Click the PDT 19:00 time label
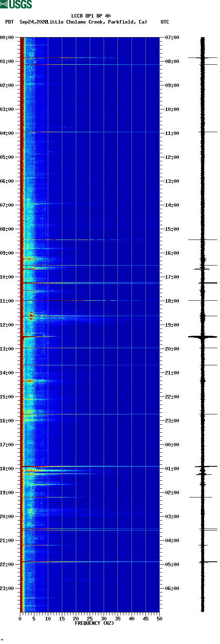The height and width of the screenshot is (644, 220). (7, 493)
